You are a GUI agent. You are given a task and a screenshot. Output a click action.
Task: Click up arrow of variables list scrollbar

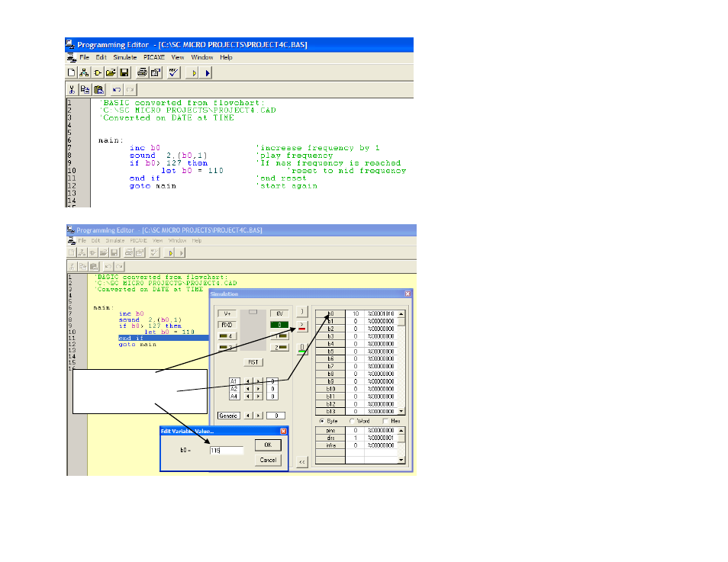point(401,314)
